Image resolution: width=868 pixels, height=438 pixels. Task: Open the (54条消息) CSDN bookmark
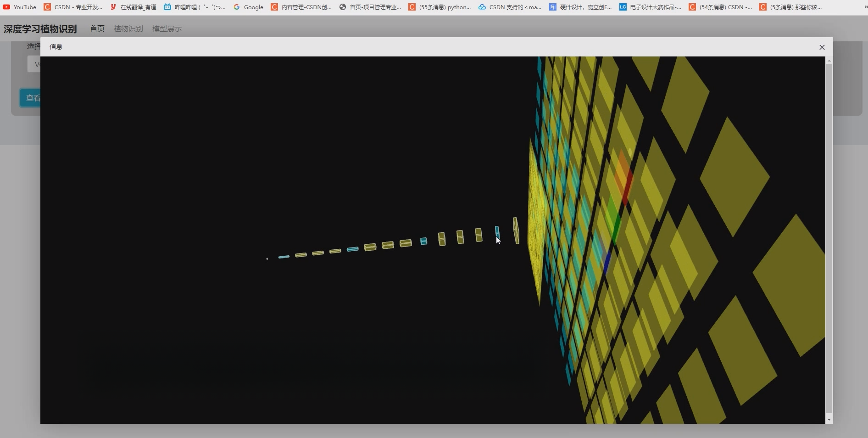(720, 7)
